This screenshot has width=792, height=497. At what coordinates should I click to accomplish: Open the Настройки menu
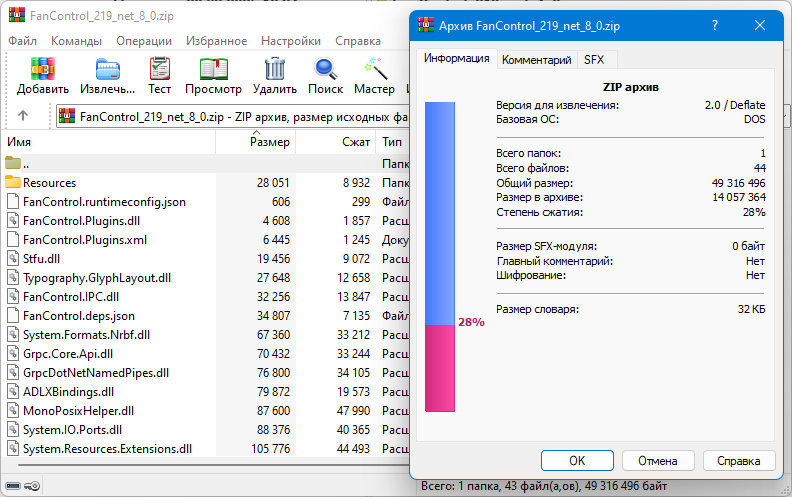(x=291, y=41)
